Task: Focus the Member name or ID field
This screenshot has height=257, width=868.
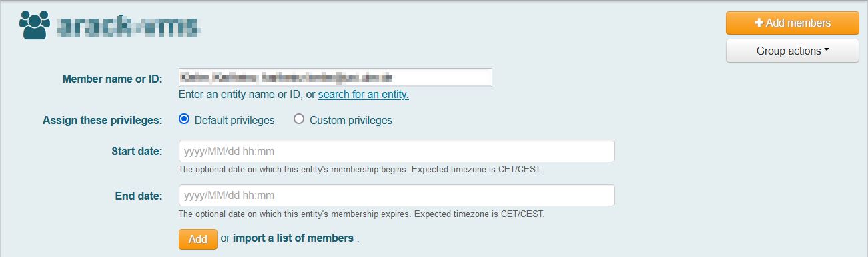Action: point(336,77)
